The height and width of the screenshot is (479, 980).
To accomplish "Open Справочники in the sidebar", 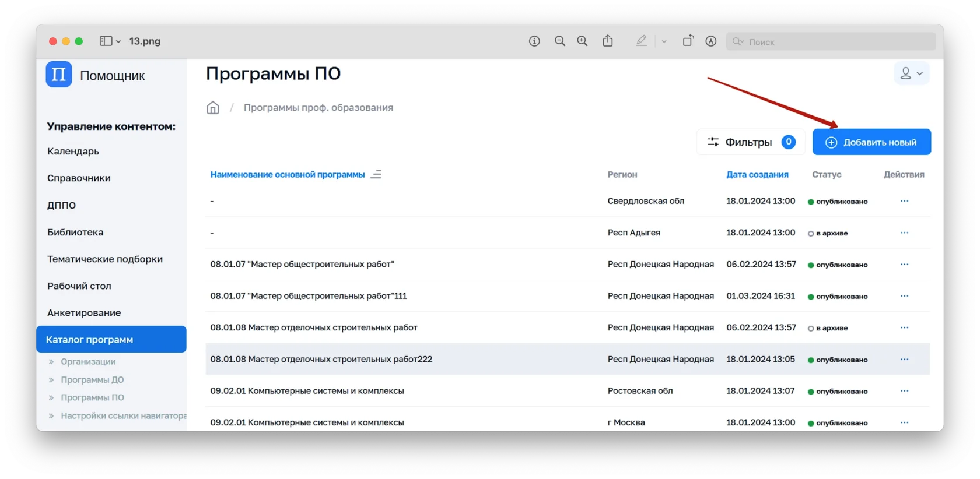I will point(79,178).
